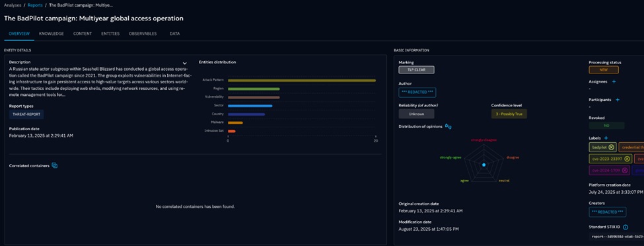Click platform creation date July 24, 2025
This screenshot has width=644, height=246.
pos(616,192)
